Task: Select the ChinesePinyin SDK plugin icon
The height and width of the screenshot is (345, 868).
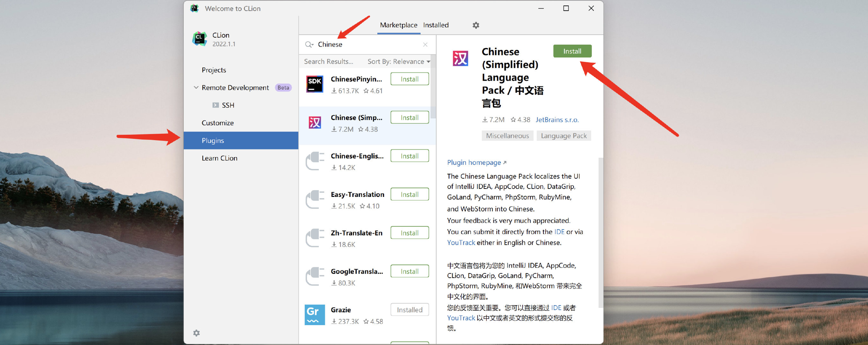Action: pos(315,84)
